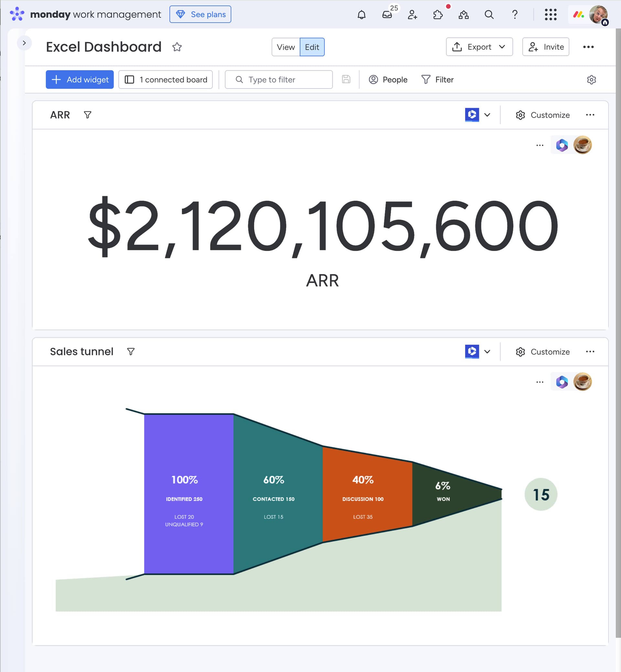The width and height of the screenshot is (621, 672).
Task: Click the See plans button
Action: (x=200, y=14)
